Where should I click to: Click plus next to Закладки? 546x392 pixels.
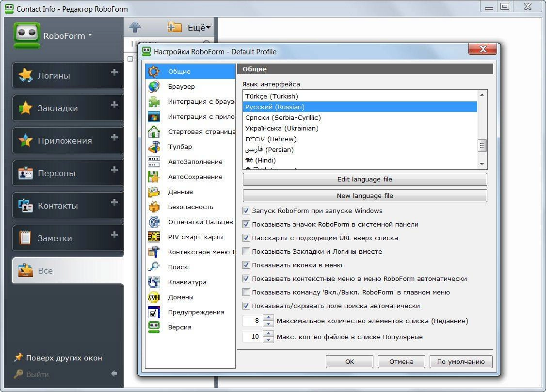click(114, 104)
